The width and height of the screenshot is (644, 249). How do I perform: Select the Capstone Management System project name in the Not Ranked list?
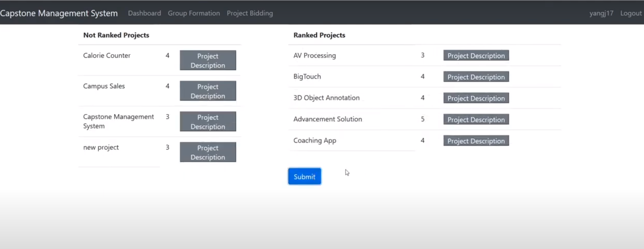(118, 121)
